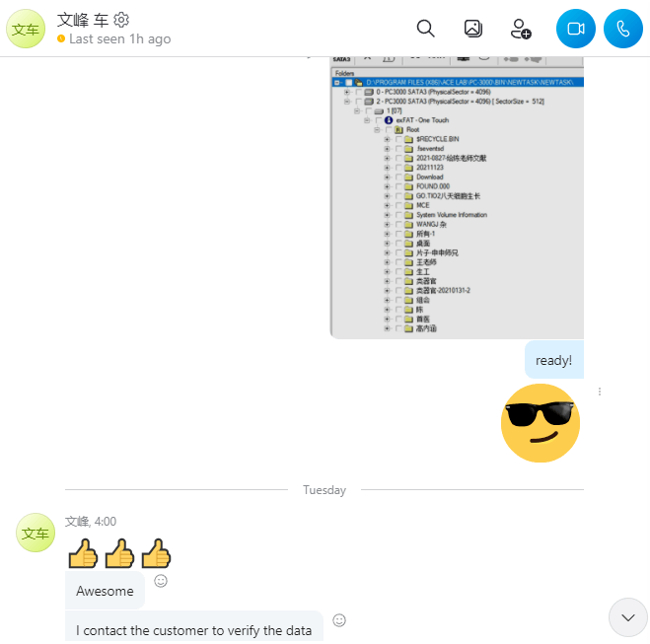Collapse the exFAT One Touch node
This screenshot has width=650, height=644.
pyautogui.click(x=367, y=120)
